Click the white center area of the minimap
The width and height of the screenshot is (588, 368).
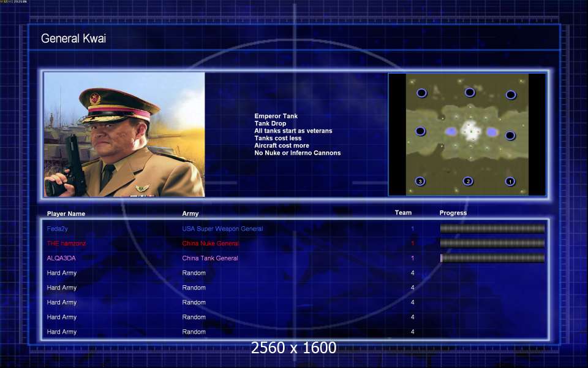coord(470,131)
